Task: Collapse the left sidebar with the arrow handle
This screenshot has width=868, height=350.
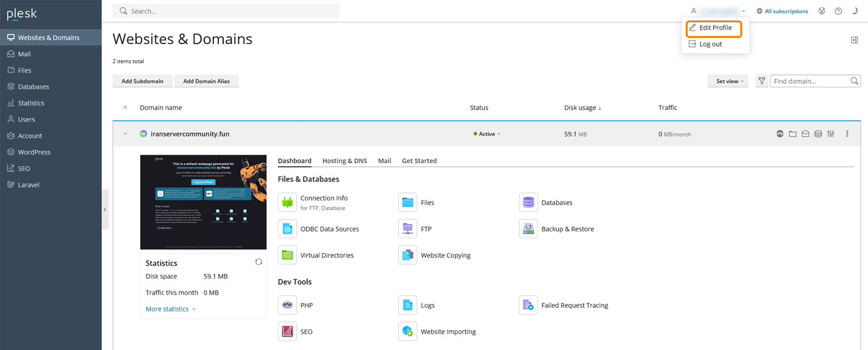Action: click(105, 210)
